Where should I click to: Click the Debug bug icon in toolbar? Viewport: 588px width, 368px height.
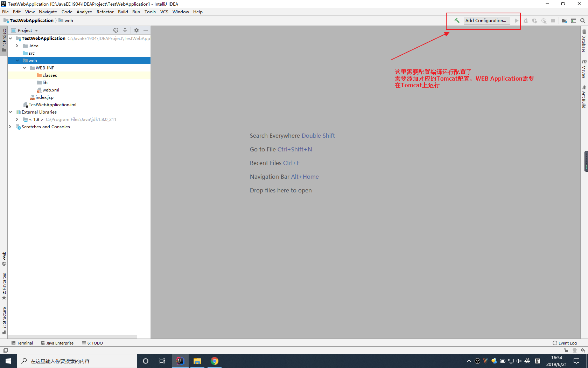[526, 21]
